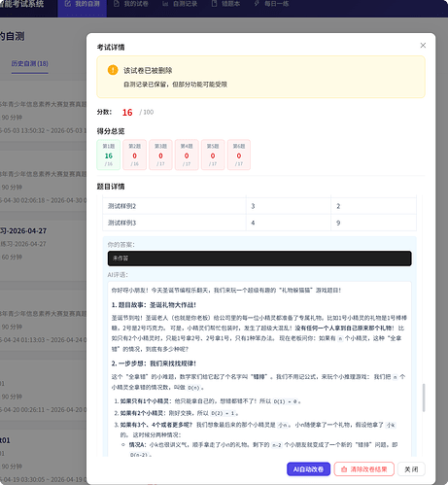Open the 习-2026-04-27 record in the background list

[x=23, y=231]
